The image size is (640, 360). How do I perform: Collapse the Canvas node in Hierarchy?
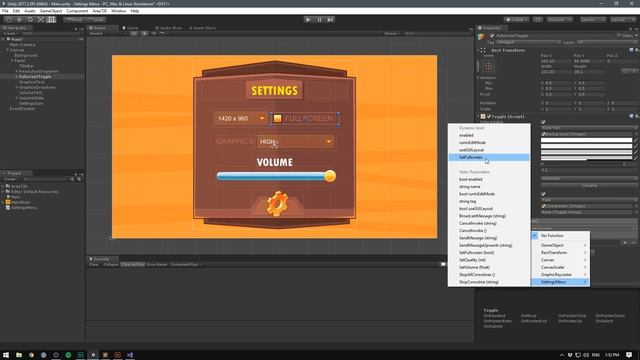point(7,50)
